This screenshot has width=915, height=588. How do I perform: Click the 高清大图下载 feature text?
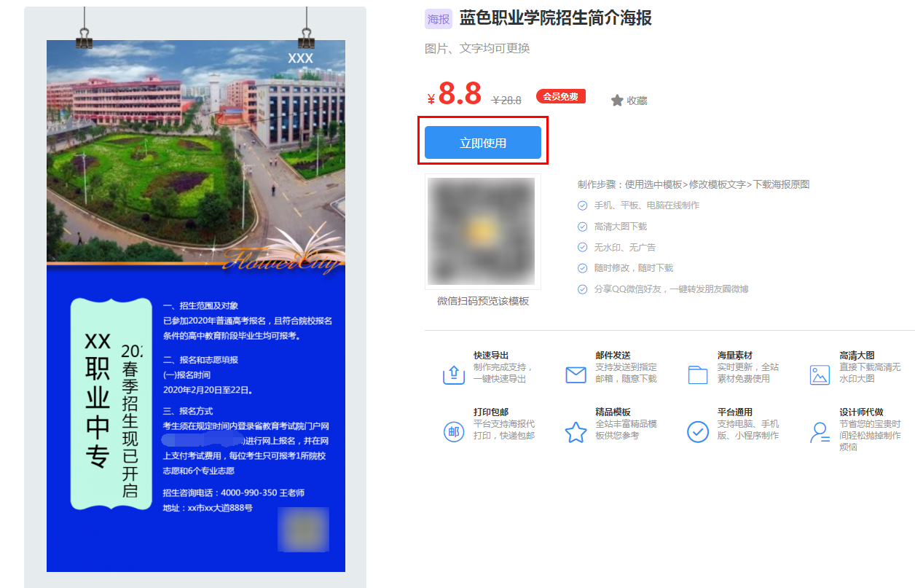click(621, 227)
